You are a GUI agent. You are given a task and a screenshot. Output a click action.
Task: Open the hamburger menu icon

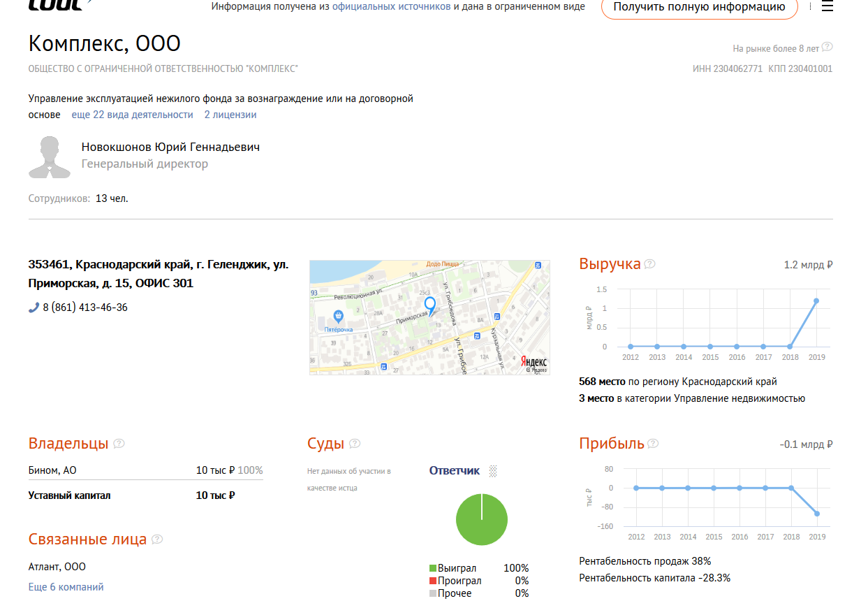[x=827, y=6]
